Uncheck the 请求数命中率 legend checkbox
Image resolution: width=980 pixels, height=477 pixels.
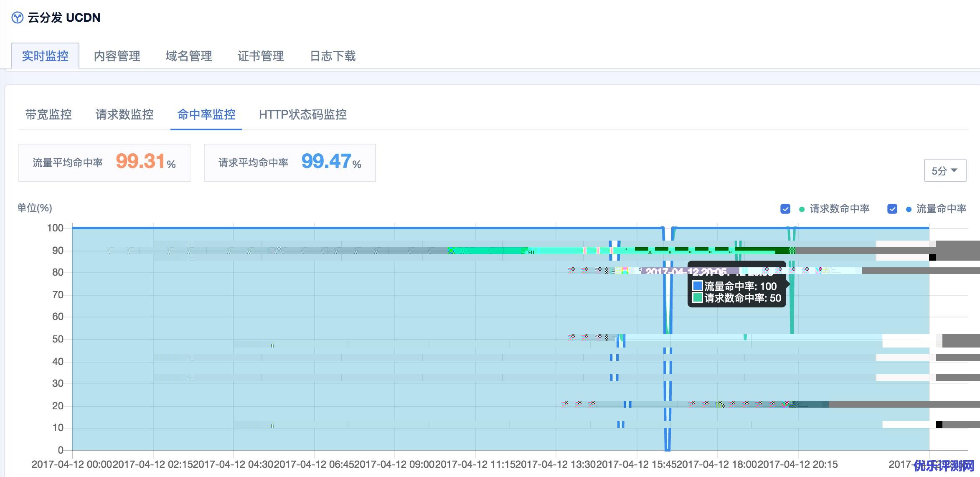click(x=785, y=209)
